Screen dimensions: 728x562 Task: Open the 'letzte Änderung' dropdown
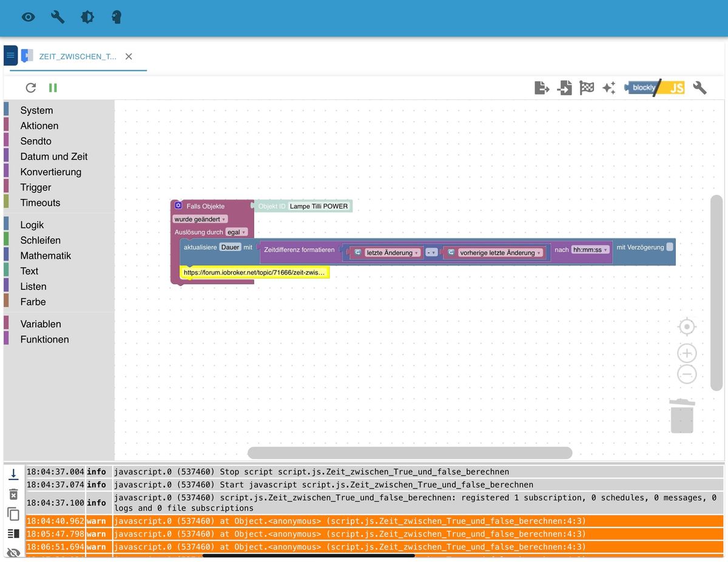point(393,253)
